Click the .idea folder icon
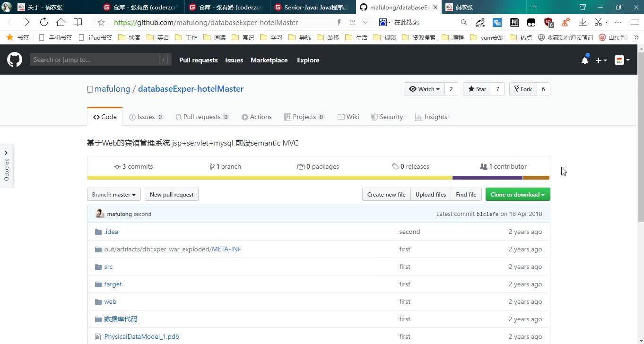The width and height of the screenshot is (644, 344). click(98, 232)
